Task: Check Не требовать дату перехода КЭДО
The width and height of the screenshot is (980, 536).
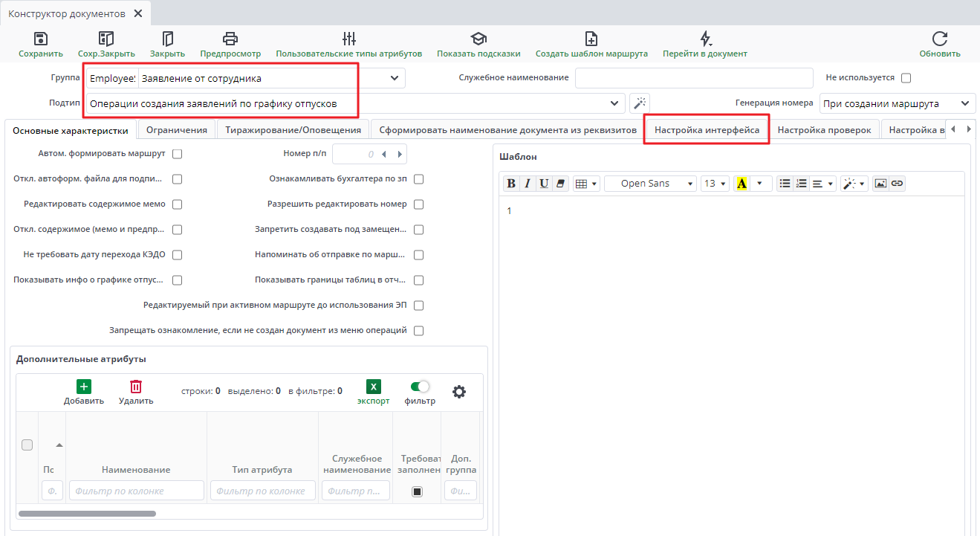Action: tap(177, 255)
